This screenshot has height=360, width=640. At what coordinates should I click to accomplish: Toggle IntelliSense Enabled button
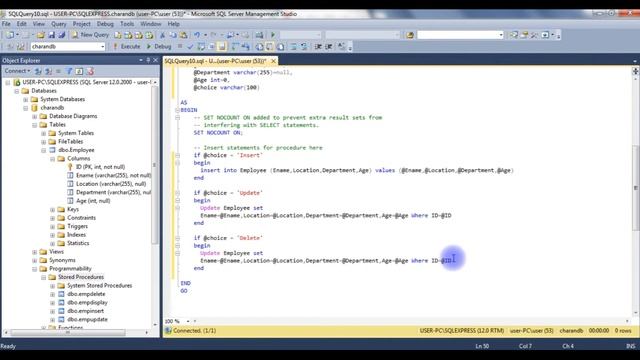[222, 47]
